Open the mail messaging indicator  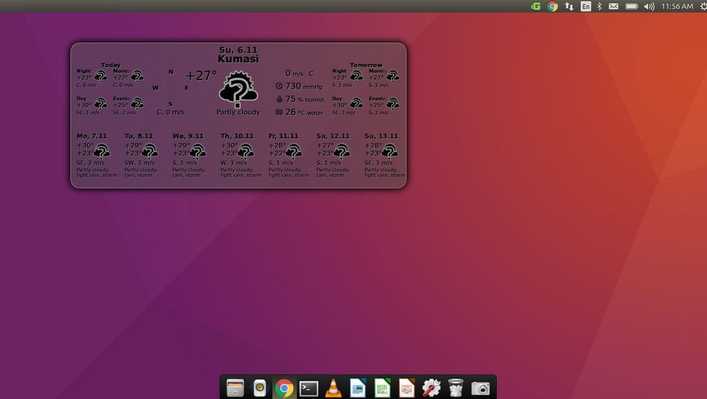click(614, 6)
